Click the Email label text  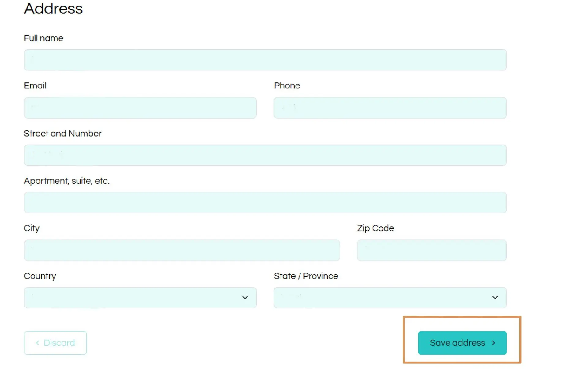coord(35,86)
